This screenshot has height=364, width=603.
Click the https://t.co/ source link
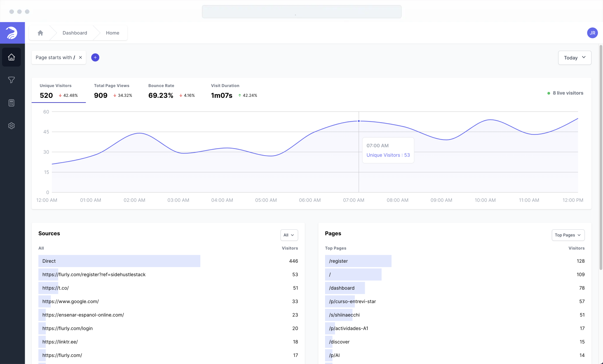point(55,288)
